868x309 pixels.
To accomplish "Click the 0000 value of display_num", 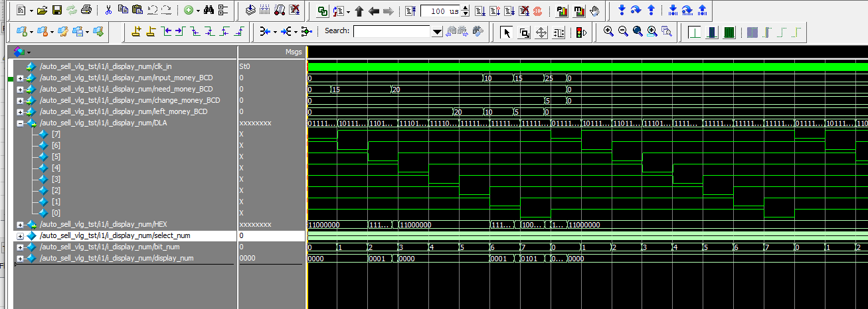I will pyautogui.click(x=247, y=259).
